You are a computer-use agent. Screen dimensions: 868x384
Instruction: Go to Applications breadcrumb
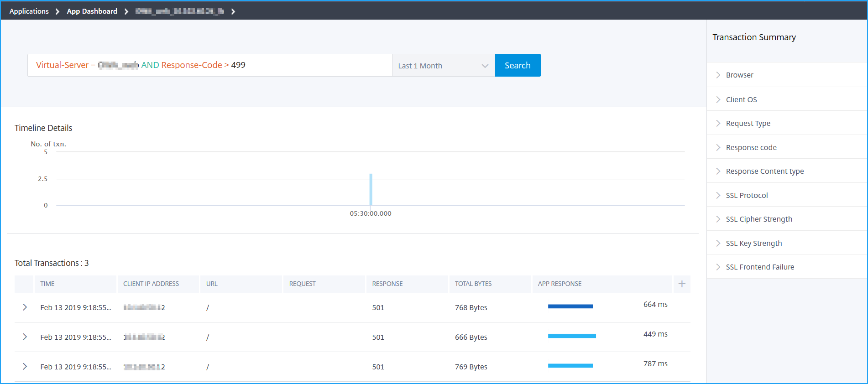[29, 11]
